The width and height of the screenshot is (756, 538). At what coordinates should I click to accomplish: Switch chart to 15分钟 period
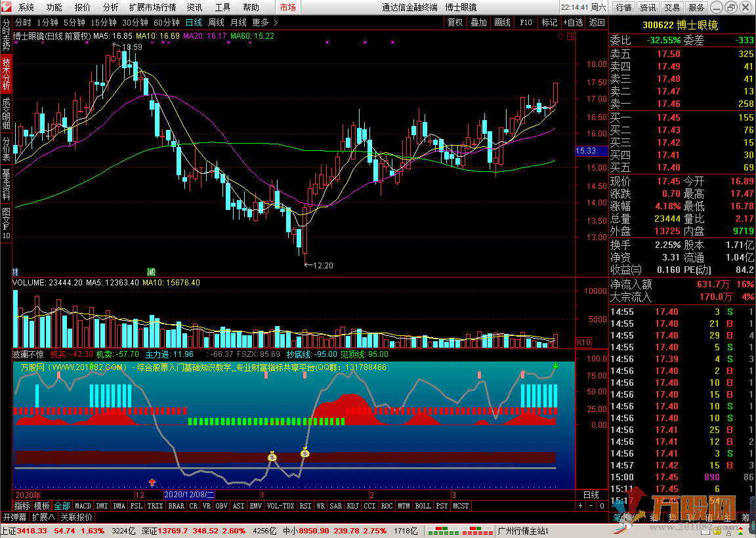104,23
